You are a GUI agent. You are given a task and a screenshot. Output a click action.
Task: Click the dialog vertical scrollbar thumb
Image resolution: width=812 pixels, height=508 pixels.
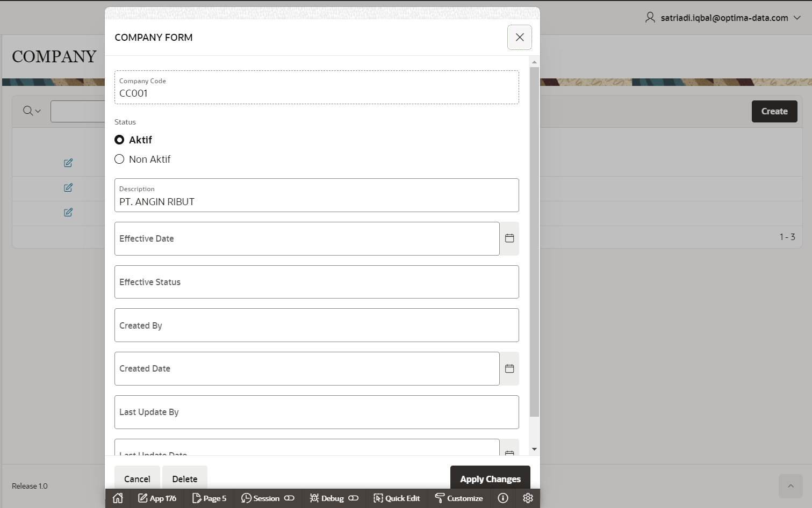click(x=534, y=242)
